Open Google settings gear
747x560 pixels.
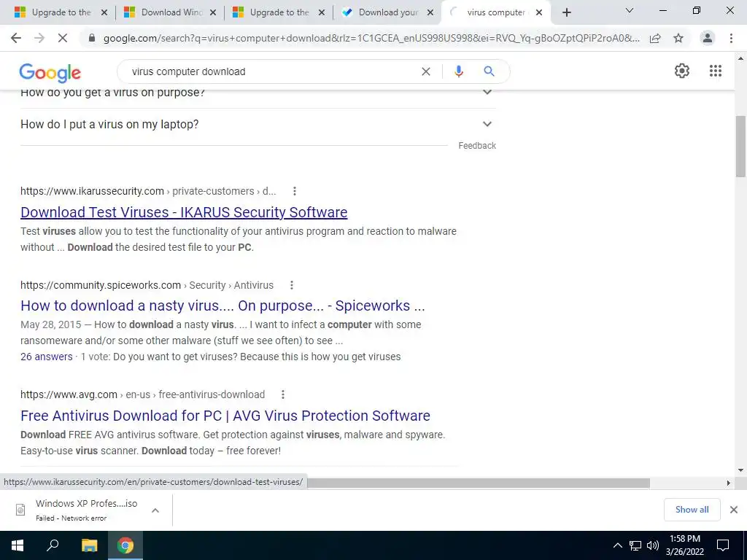tap(682, 71)
